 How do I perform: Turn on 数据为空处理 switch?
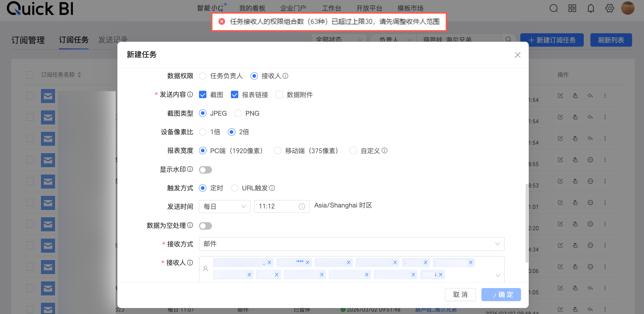[205, 226]
